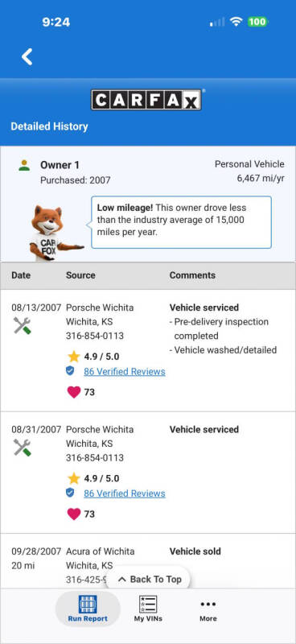Tap the Back To Top button
Image resolution: width=296 pixels, height=644 pixels.
click(150, 579)
